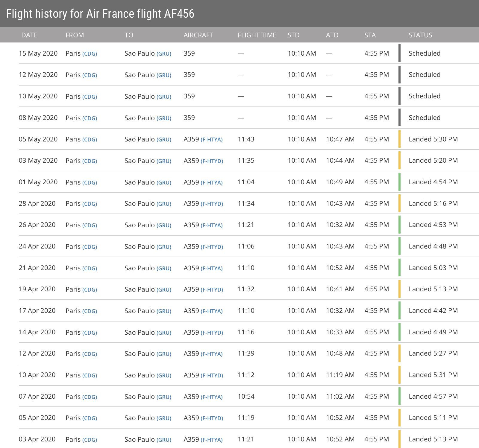
Task: Click the AIRCRAFT column header
Action: [x=198, y=35]
